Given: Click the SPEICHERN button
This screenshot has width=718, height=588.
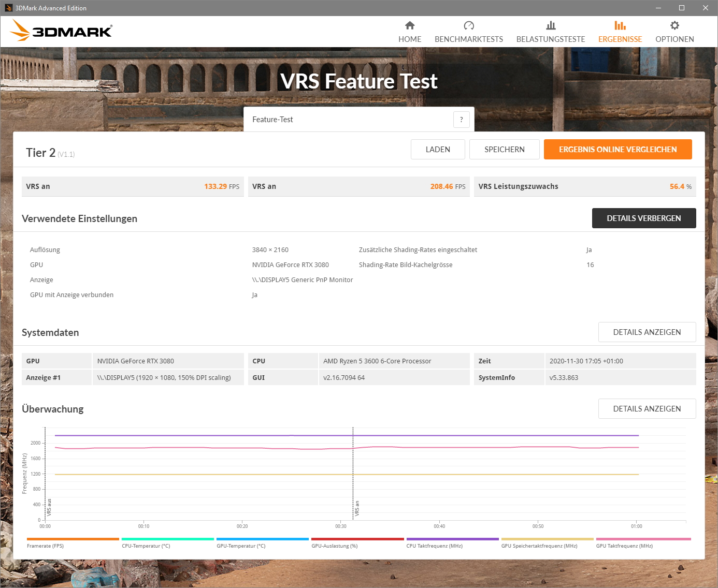Looking at the screenshot, I should [x=505, y=150].
